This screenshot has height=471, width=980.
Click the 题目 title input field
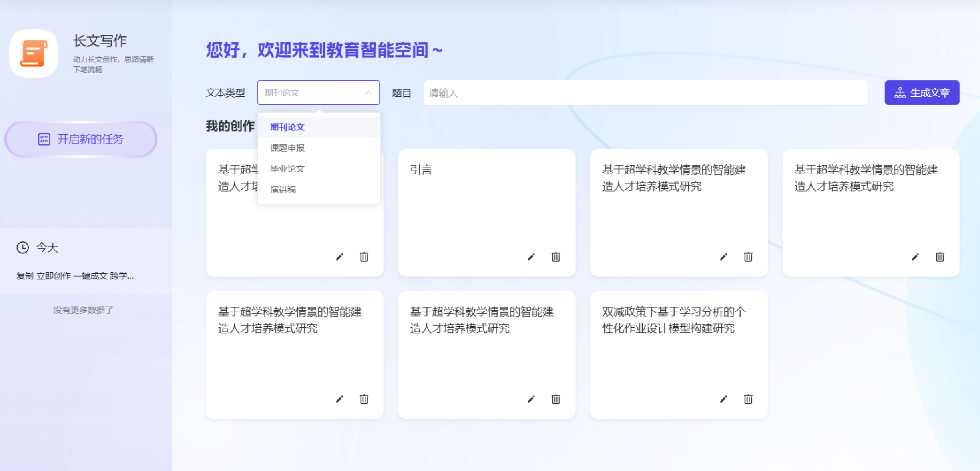(645, 93)
